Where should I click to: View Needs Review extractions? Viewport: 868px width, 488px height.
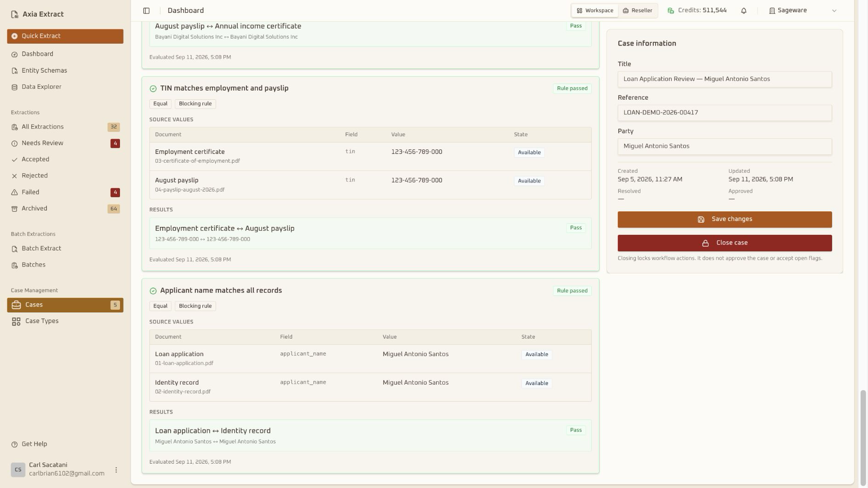[65, 143]
